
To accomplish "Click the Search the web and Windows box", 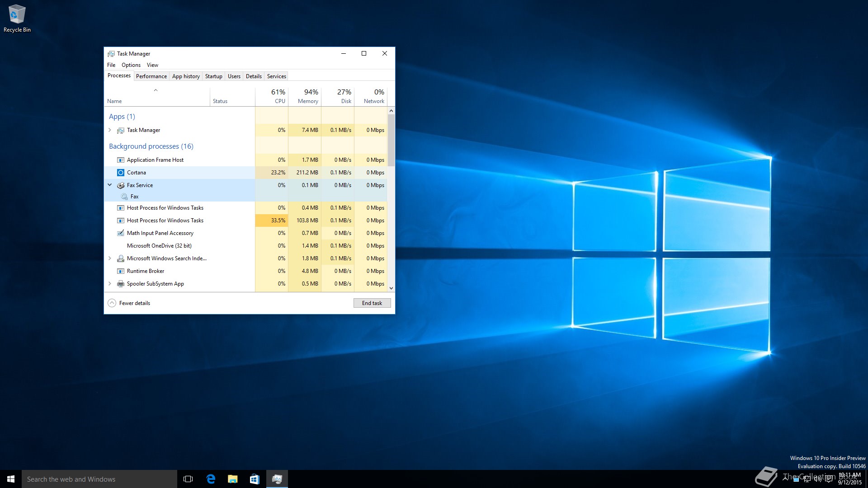I will coord(99,479).
